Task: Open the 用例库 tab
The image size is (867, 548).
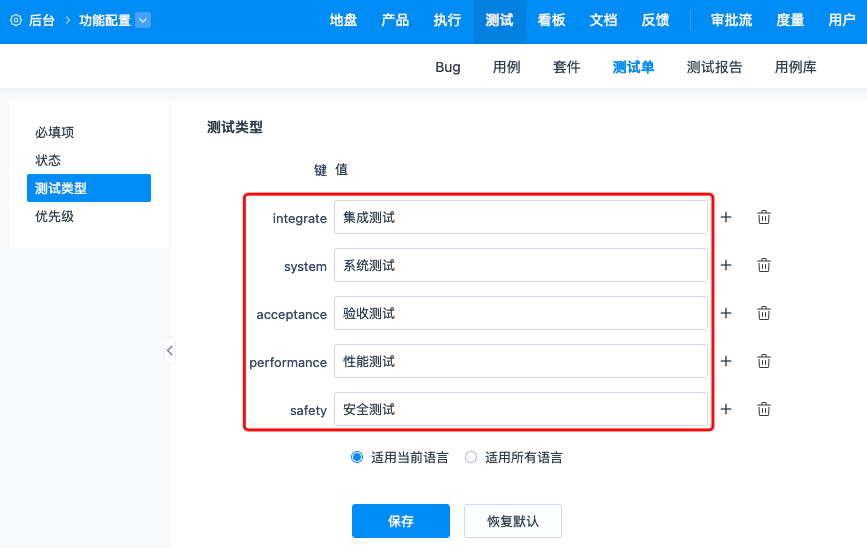Action: pos(795,67)
